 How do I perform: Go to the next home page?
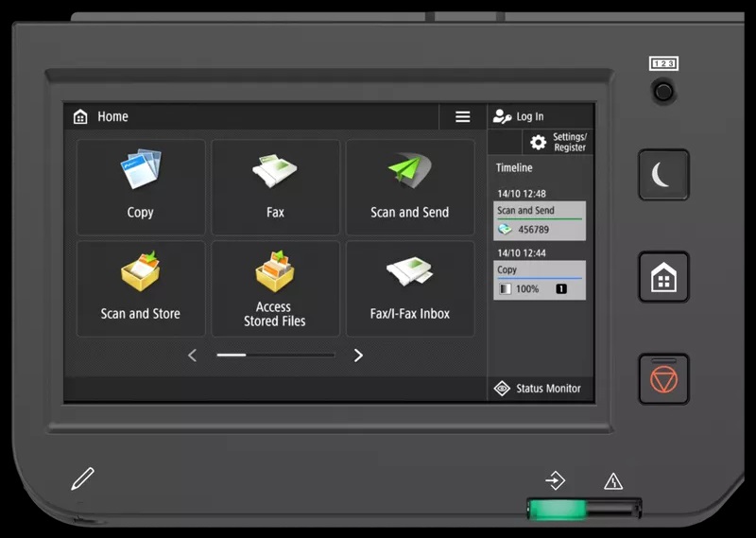click(x=358, y=356)
